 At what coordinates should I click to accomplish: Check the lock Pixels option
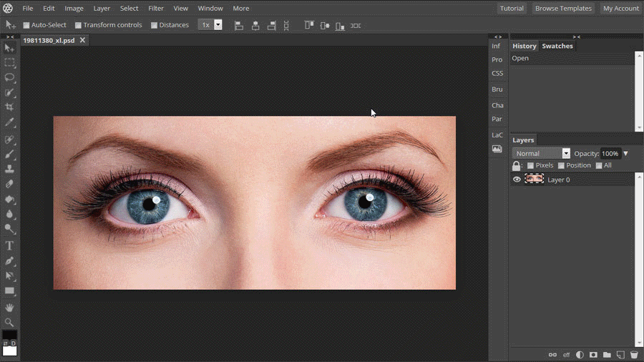(x=530, y=166)
